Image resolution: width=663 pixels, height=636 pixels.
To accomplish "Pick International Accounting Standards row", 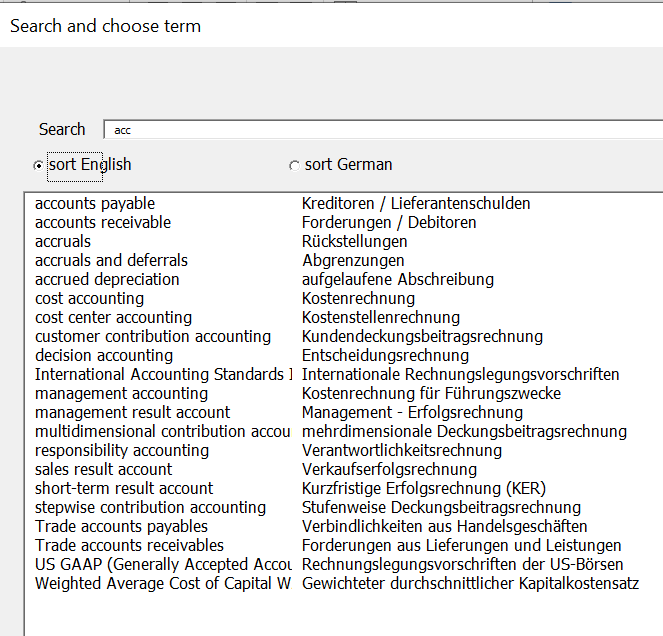I will pyautogui.click(x=160, y=375).
